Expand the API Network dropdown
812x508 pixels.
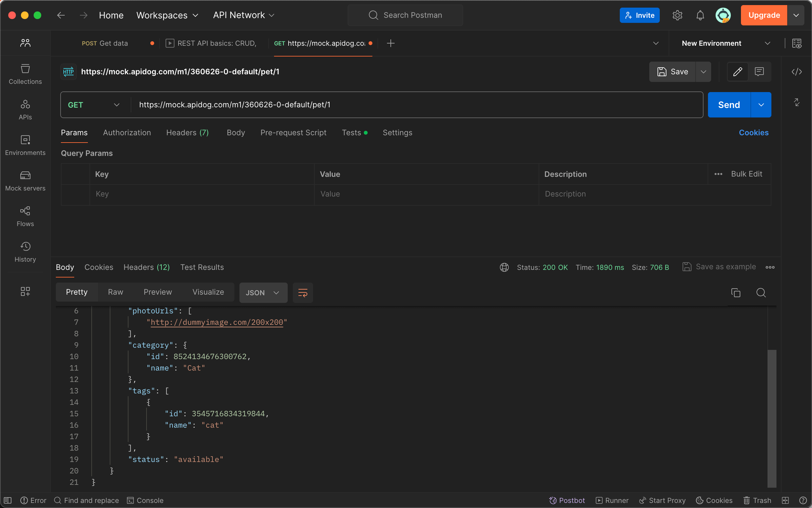click(244, 15)
